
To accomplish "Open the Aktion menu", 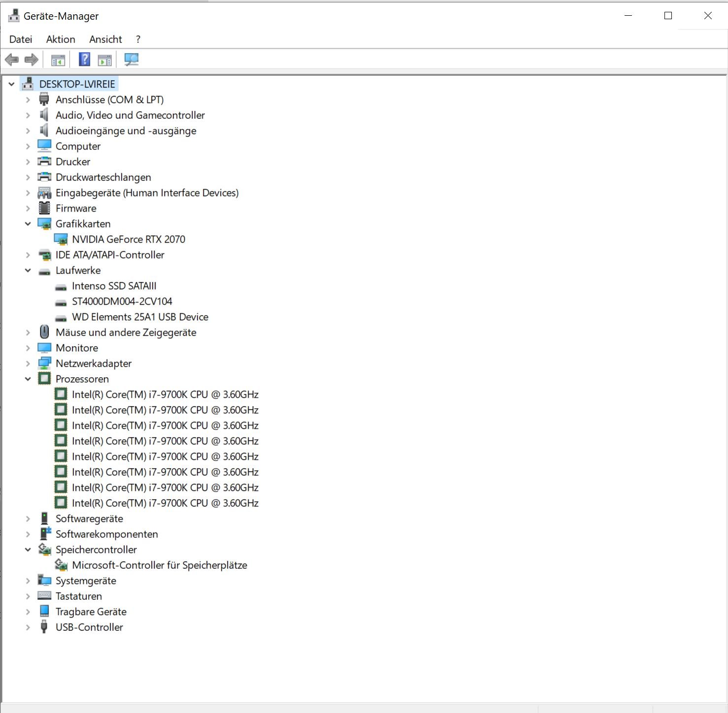I will click(x=61, y=39).
